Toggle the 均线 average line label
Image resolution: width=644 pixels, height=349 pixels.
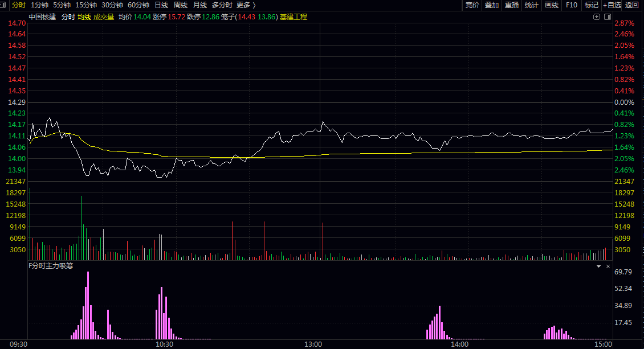point(84,17)
